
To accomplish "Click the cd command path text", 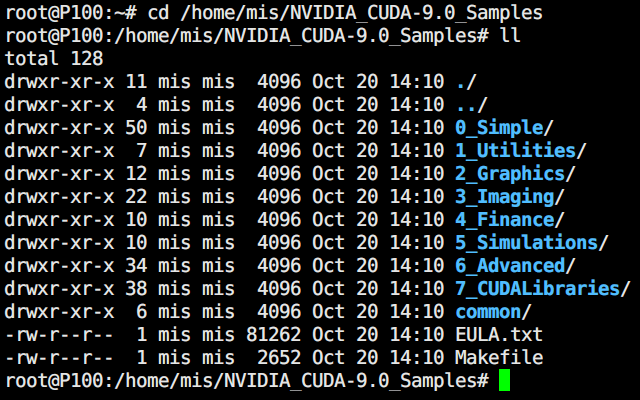I will pos(361,13).
